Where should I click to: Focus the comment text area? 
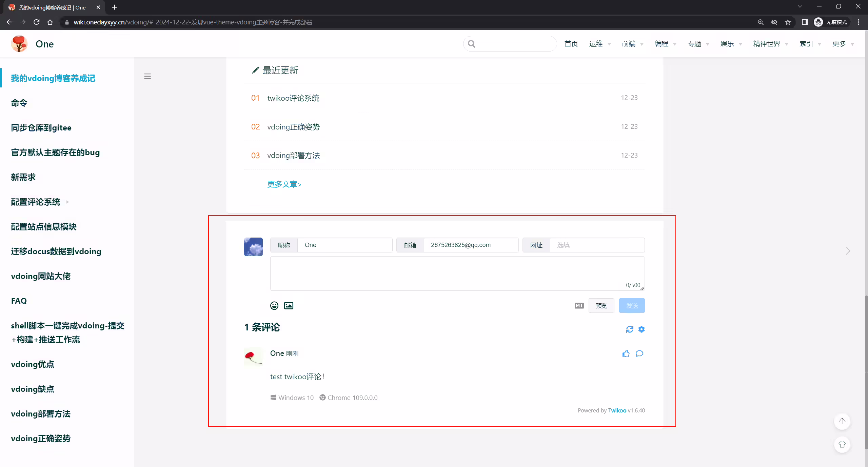coord(457,273)
